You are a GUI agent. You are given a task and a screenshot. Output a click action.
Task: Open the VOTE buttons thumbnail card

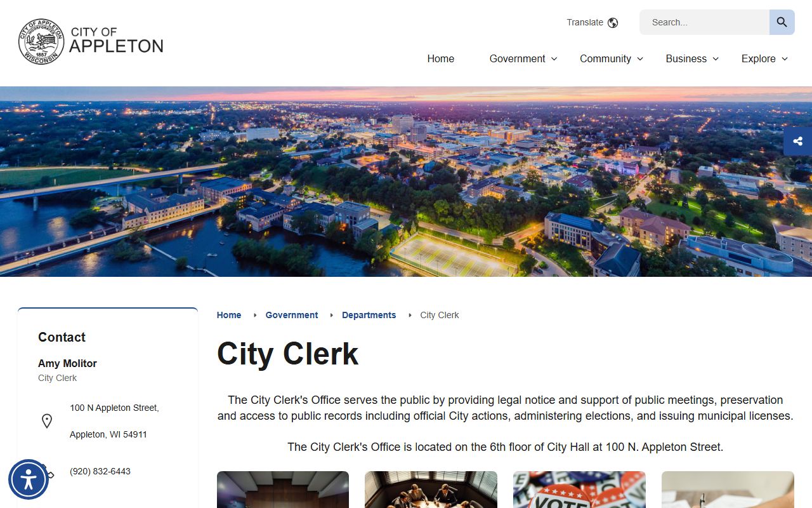(579, 490)
